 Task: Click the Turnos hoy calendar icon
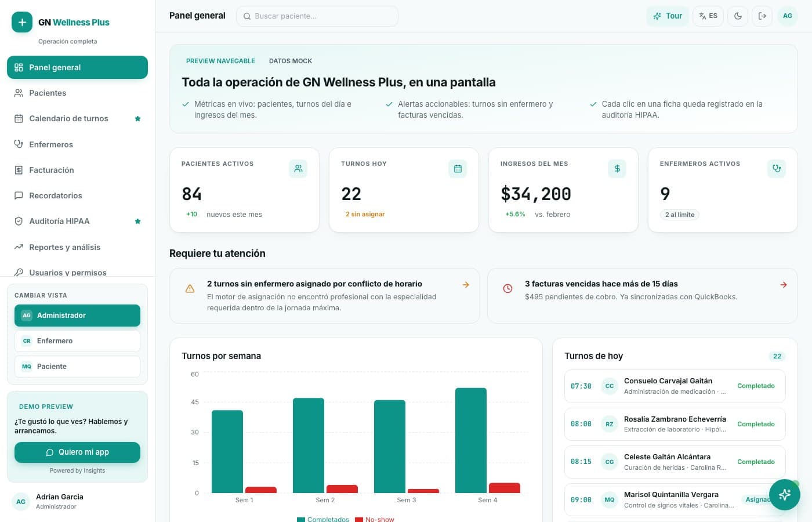[x=458, y=169]
